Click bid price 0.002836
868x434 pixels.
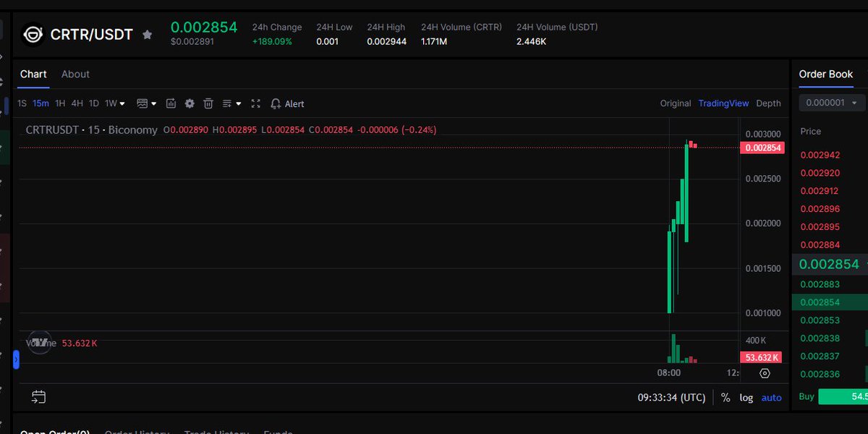[x=820, y=374]
